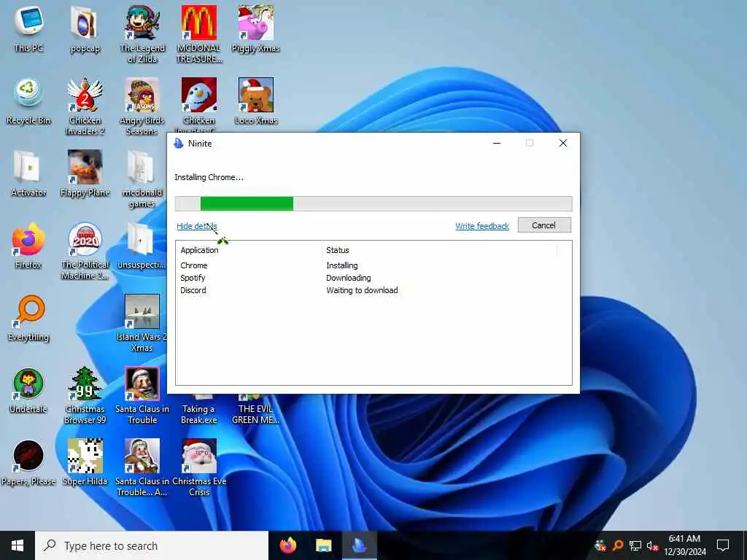The image size is (747, 560).
Task: Launch Chicken Invaders 2 shortcut
Action: tap(85, 106)
